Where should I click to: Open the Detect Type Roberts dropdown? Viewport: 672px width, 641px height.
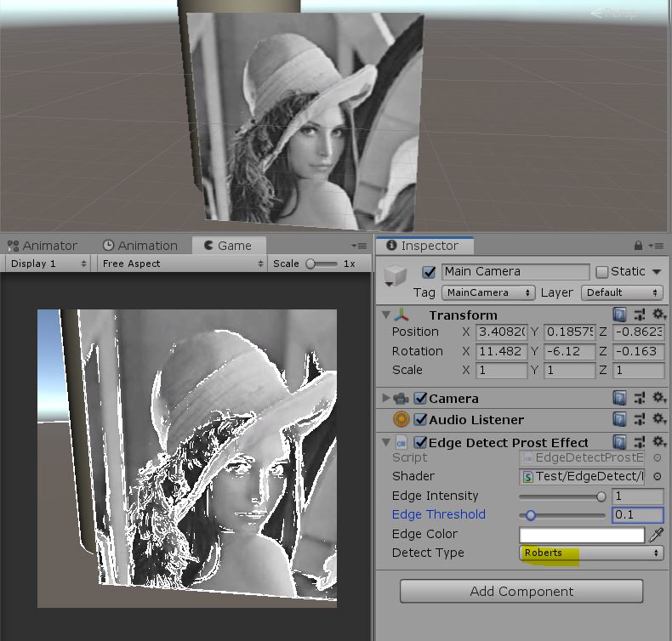click(591, 553)
